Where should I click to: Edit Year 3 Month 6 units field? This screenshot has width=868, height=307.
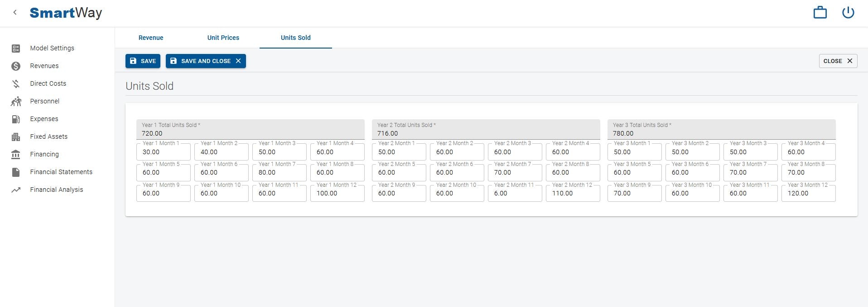pyautogui.click(x=693, y=172)
